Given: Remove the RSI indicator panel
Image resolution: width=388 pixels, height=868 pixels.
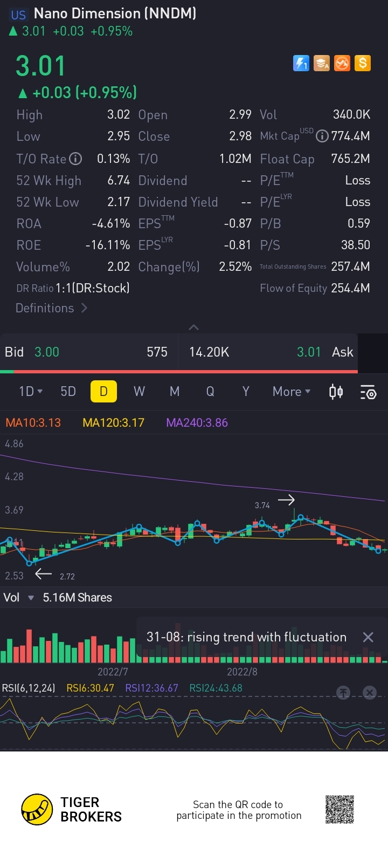Looking at the screenshot, I should click(x=370, y=693).
